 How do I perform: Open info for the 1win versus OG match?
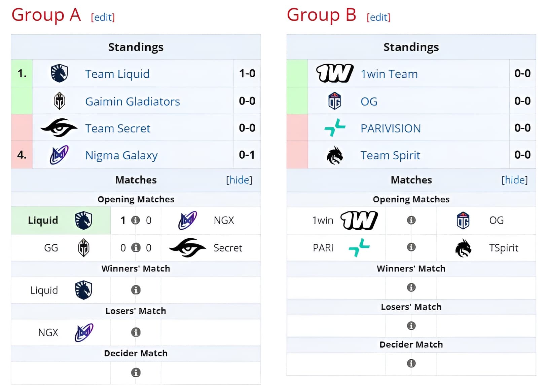click(x=411, y=220)
